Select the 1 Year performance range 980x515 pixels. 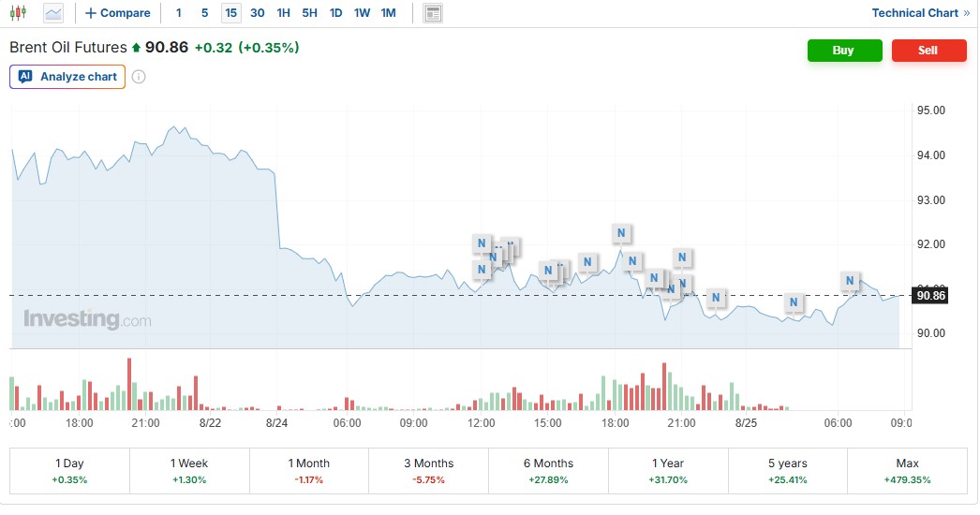[x=668, y=471]
